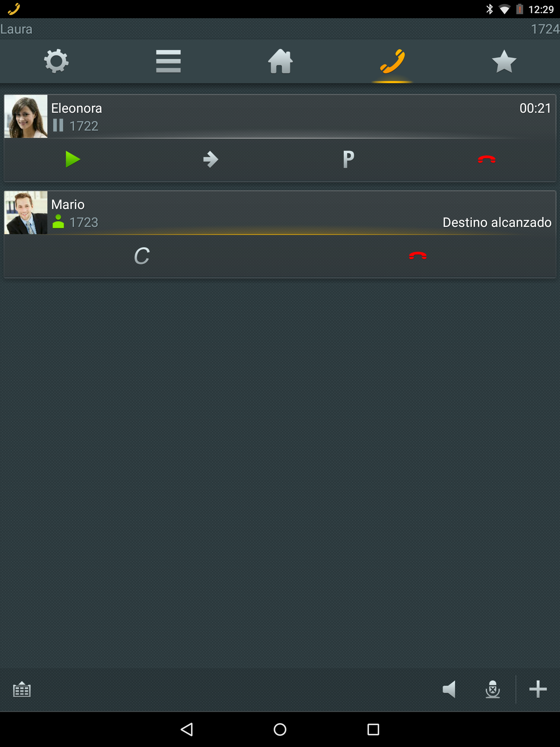Hang up Eleonora's call
Screen dimensions: 560x747
[x=487, y=159]
